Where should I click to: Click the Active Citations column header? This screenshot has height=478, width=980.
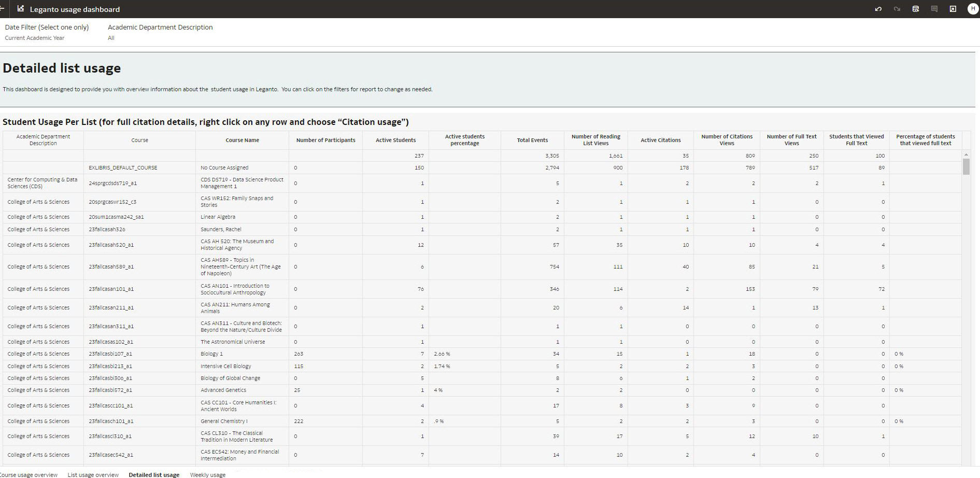point(661,140)
